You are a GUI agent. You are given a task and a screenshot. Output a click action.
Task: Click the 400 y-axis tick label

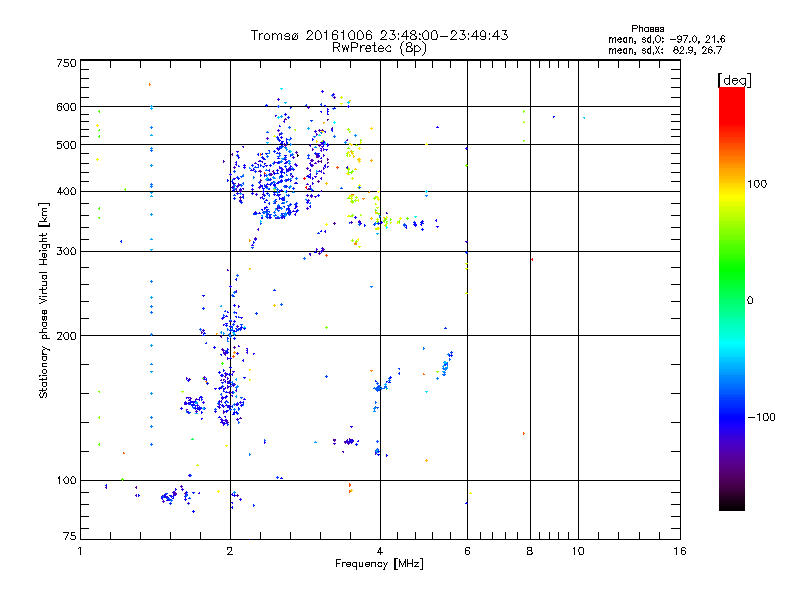[x=66, y=191]
